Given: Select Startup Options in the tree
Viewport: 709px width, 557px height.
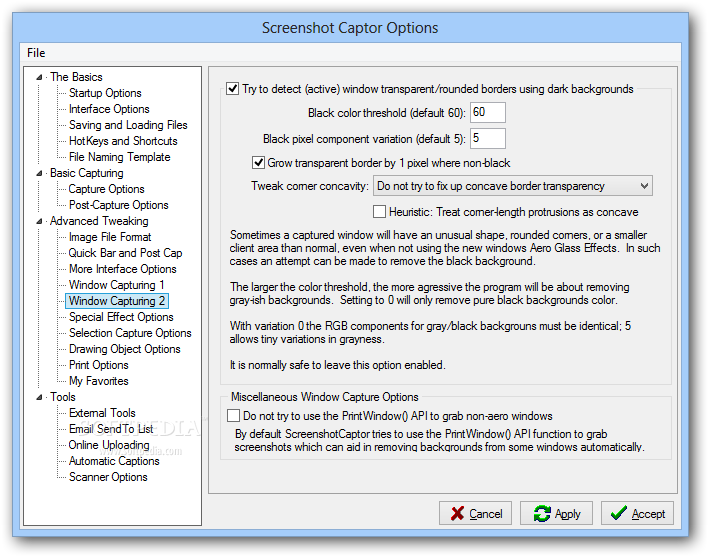Looking at the screenshot, I should coord(105,93).
